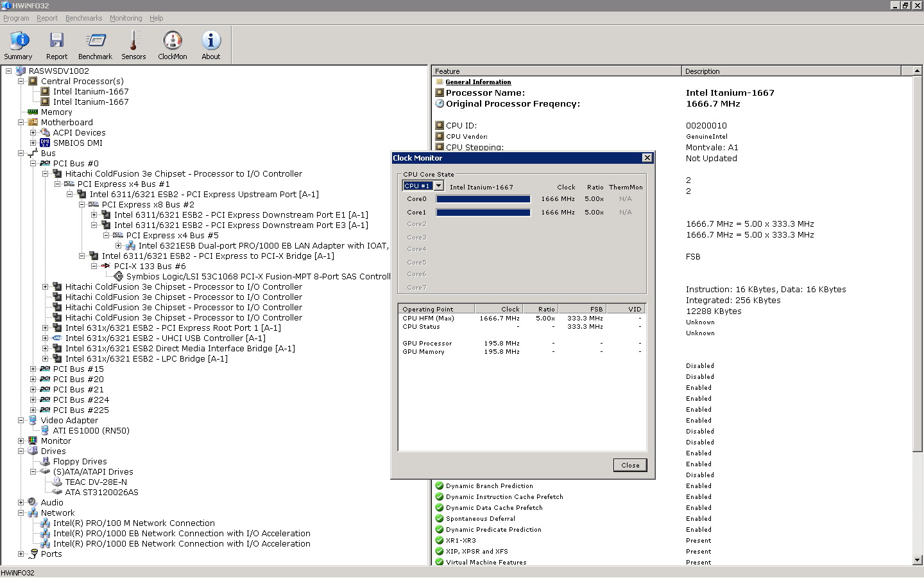This screenshot has width=924, height=578.
Task: Select the ATI ES1000 (RN50) video adapter
Action: (x=90, y=430)
